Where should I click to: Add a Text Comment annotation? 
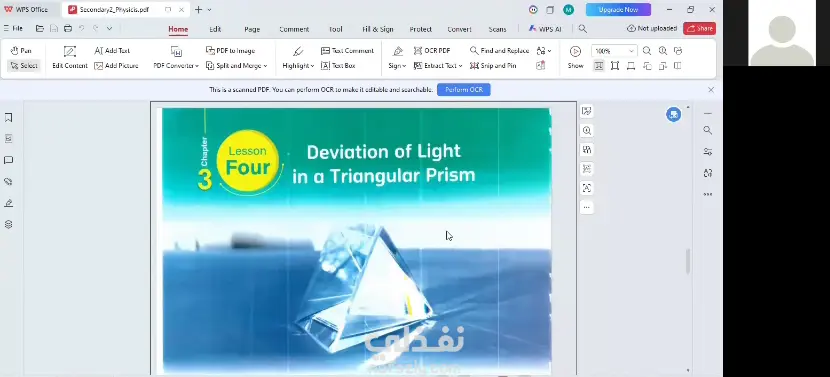pyautogui.click(x=347, y=51)
